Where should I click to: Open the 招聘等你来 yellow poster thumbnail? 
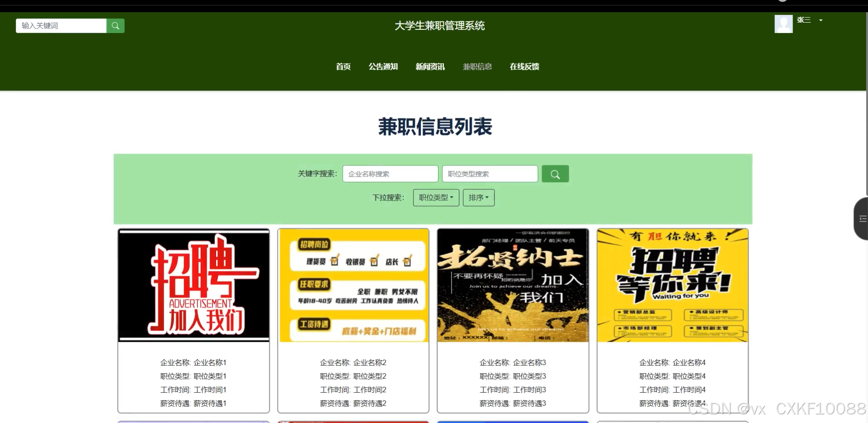tap(672, 285)
